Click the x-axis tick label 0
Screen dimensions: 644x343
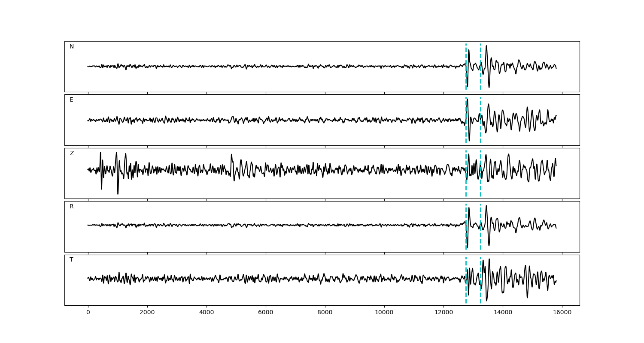coord(88,313)
